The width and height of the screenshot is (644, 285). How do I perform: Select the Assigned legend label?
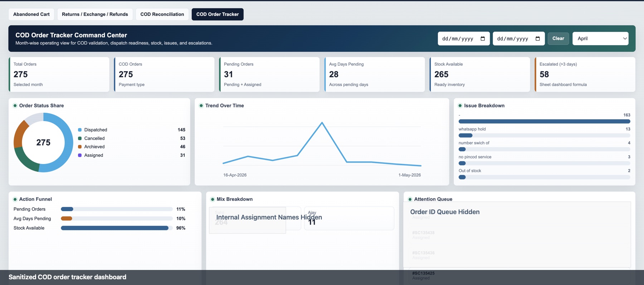point(94,155)
